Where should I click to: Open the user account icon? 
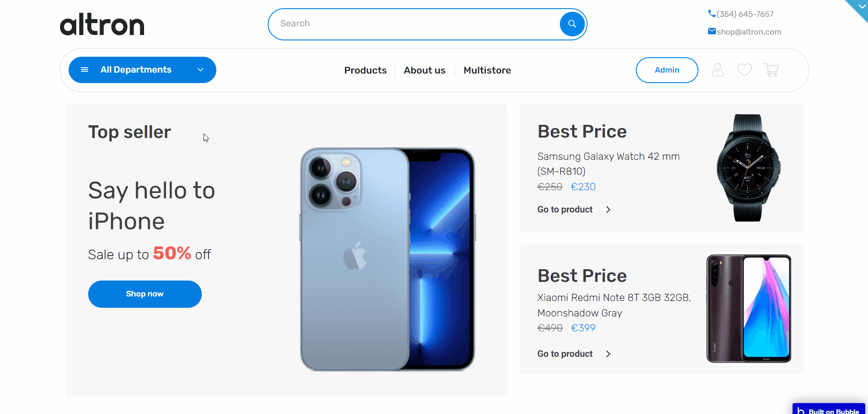coord(718,70)
